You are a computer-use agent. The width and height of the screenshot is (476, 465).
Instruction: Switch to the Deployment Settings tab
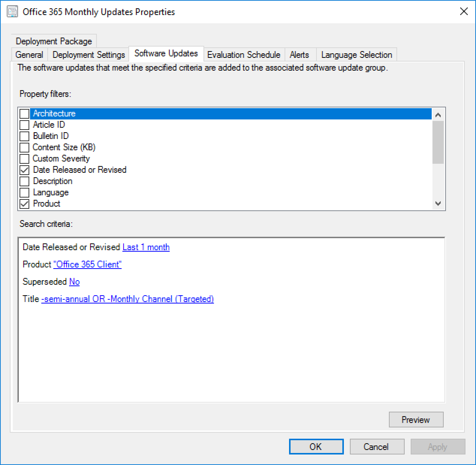89,55
